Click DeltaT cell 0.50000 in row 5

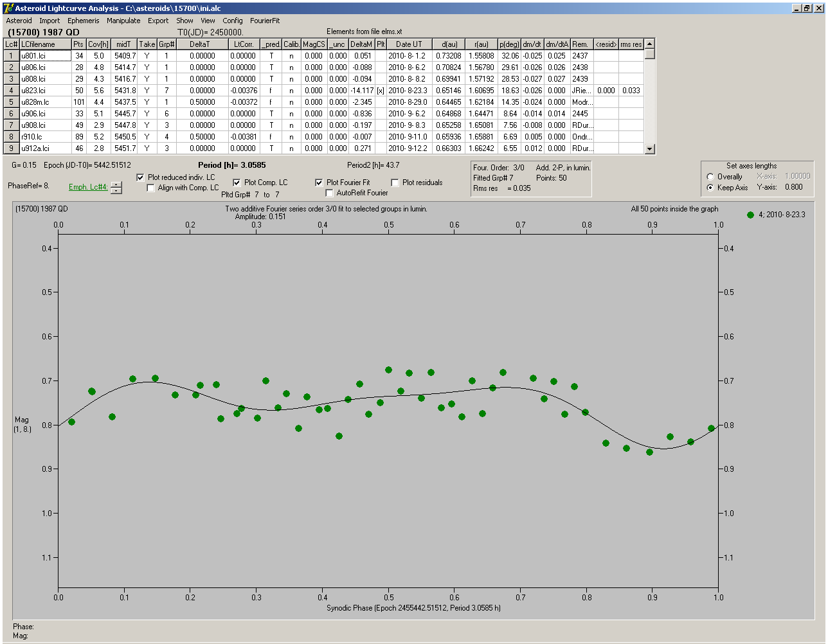click(x=203, y=102)
